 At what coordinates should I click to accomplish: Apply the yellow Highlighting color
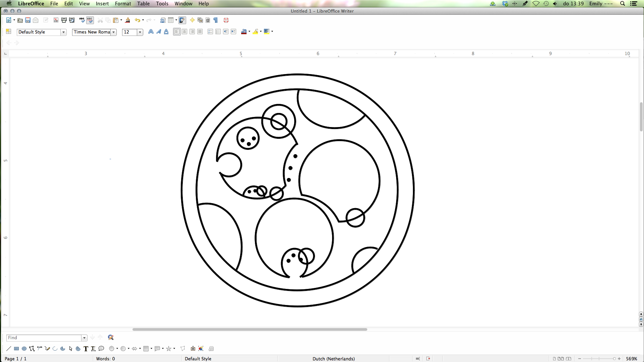click(256, 32)
